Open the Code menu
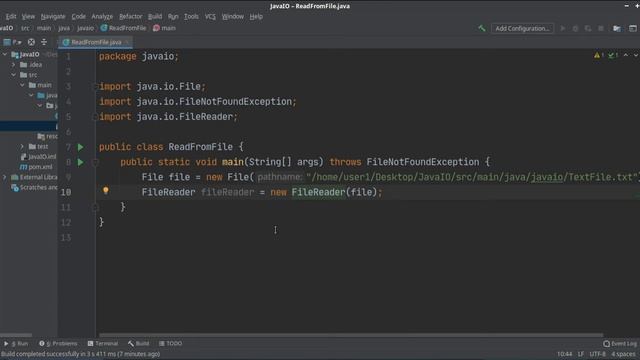Viewport: 640px width, 360px height. pos(78,16)
